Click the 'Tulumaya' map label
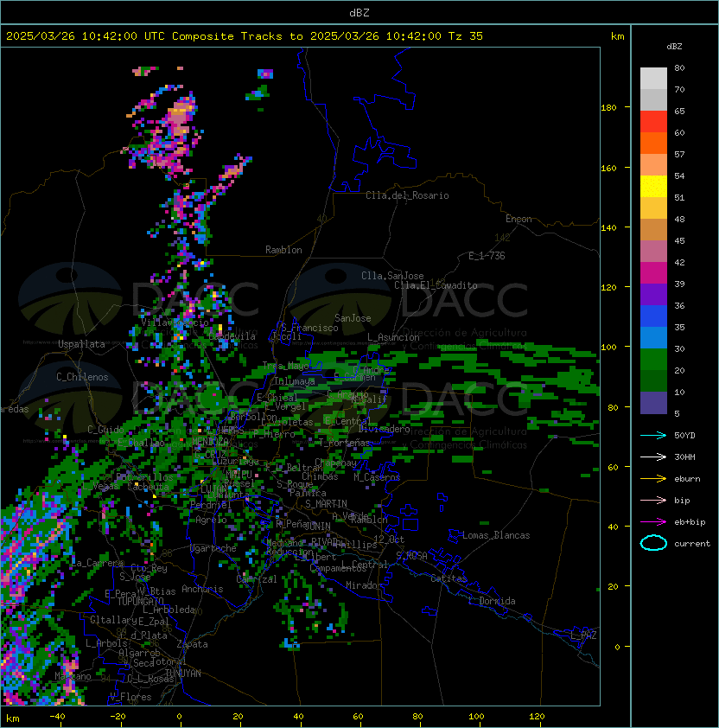The height and width of the screenshot is (728, 719). pyautogui.click(x=295, y=381)
